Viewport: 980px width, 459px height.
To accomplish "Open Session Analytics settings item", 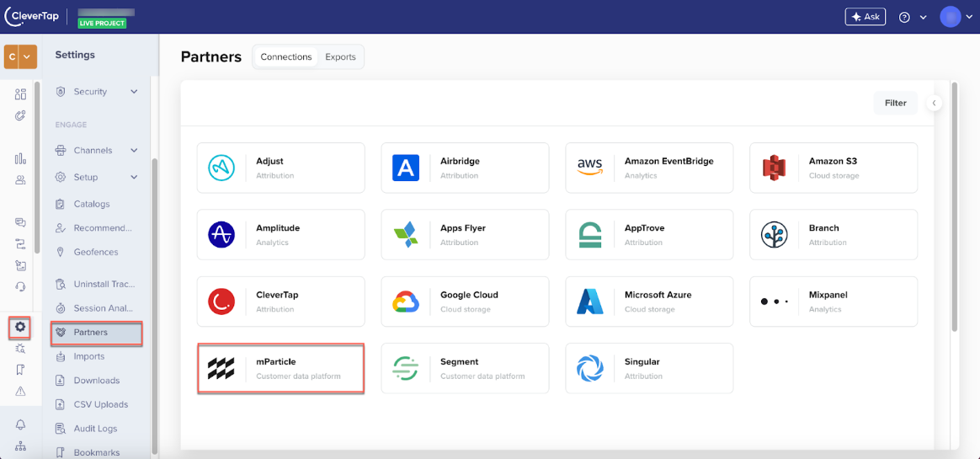I will pyautogui.click(x=104, y=308).
